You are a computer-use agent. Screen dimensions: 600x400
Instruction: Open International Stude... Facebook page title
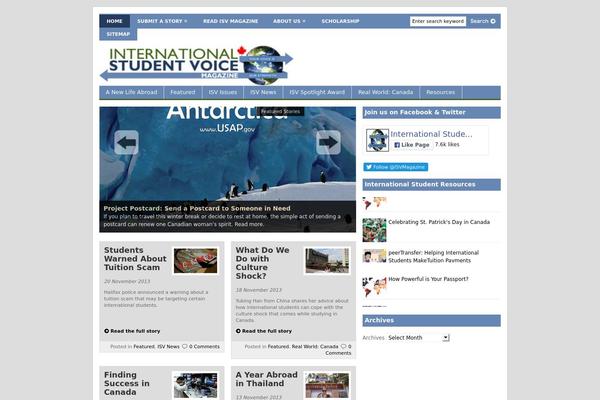click(x=431, y=134)
